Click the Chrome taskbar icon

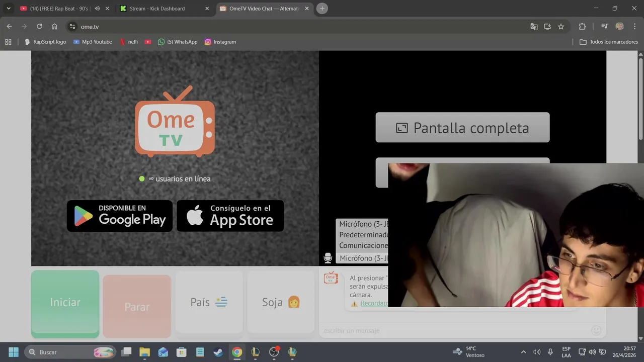(x=237, y=352)
